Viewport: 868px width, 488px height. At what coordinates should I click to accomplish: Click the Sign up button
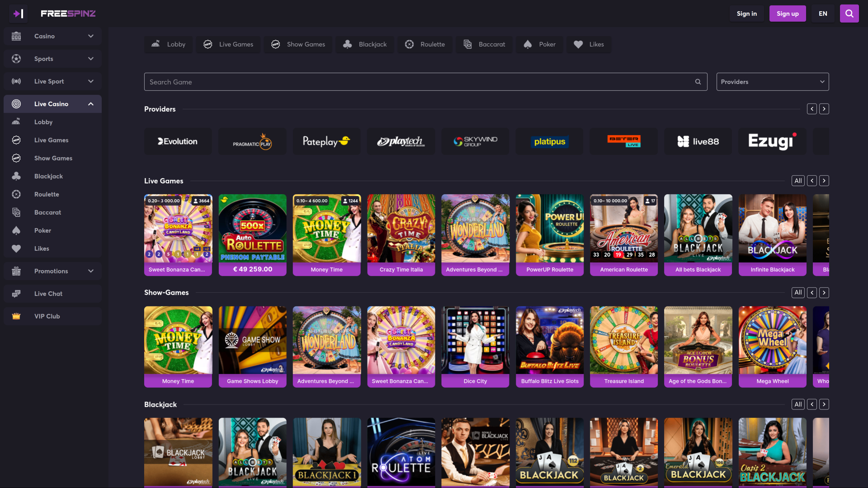[x=788, y=13]
